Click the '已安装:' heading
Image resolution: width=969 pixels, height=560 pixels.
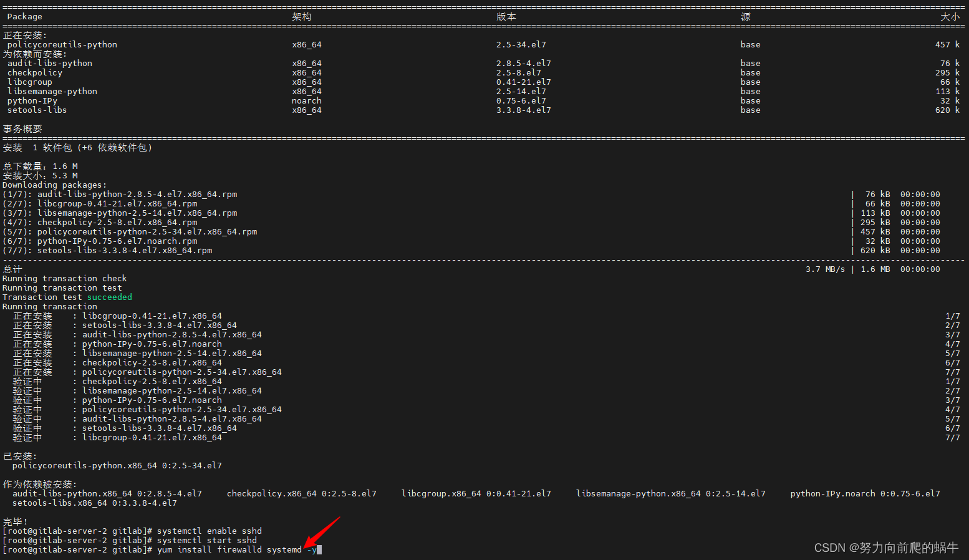click(x=20, y=456)
